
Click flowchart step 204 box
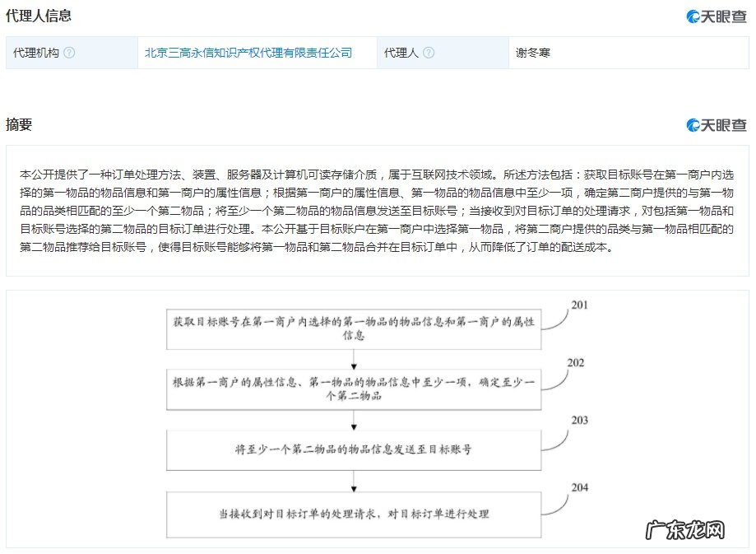click(354, 512)
